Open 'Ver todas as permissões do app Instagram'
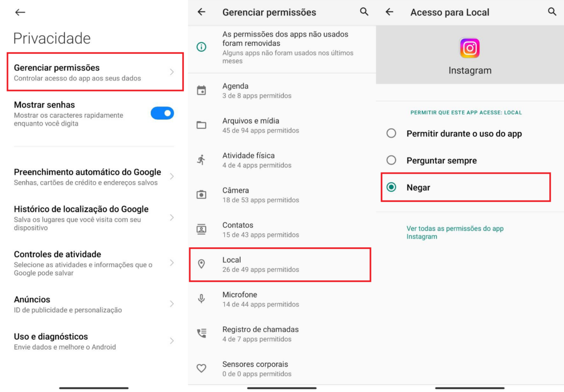 454,232
